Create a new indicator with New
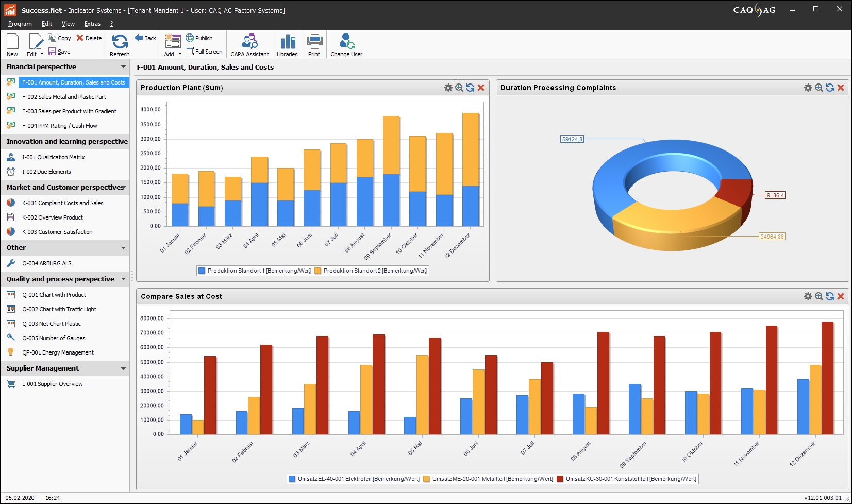The height and width of the screenshot is (504, 852). tap(12, 45)
